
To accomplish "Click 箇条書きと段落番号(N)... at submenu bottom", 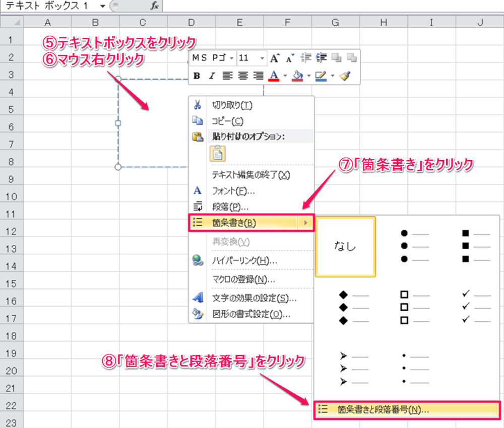I will [x=383, y=410].
